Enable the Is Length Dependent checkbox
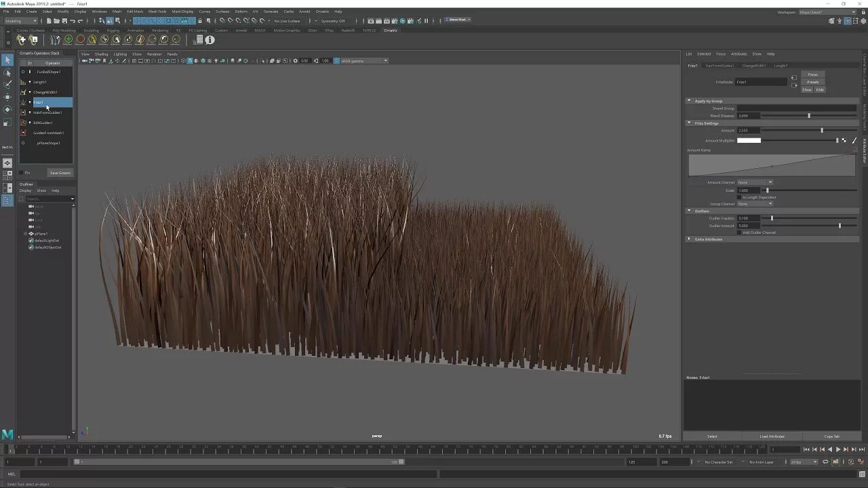This screenshot has width=868, height=488. click(739, 197)
